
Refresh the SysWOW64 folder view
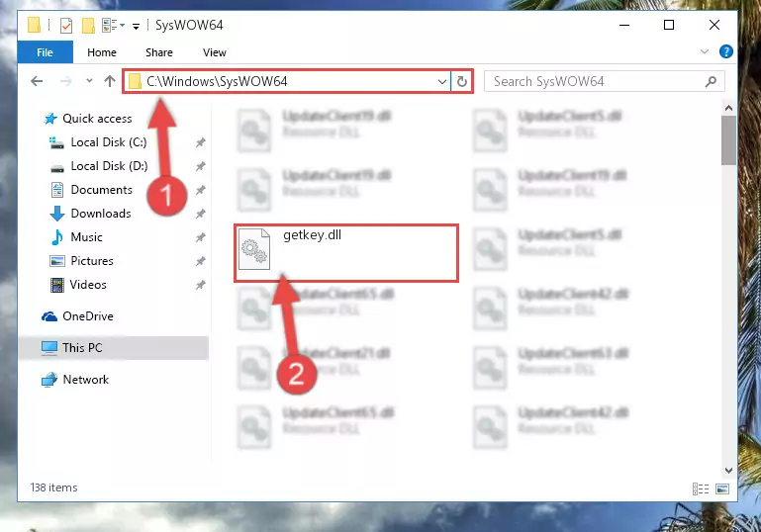(461, 81)
